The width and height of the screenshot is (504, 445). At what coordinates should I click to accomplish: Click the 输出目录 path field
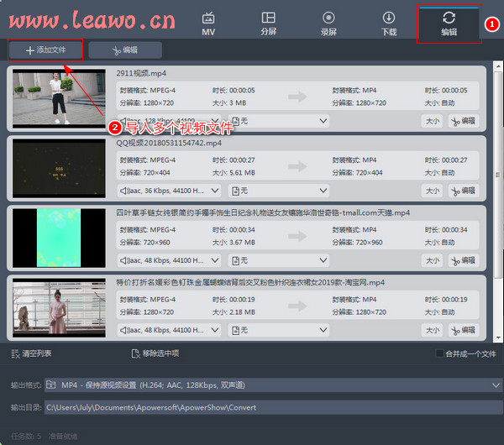pos(273,407)
